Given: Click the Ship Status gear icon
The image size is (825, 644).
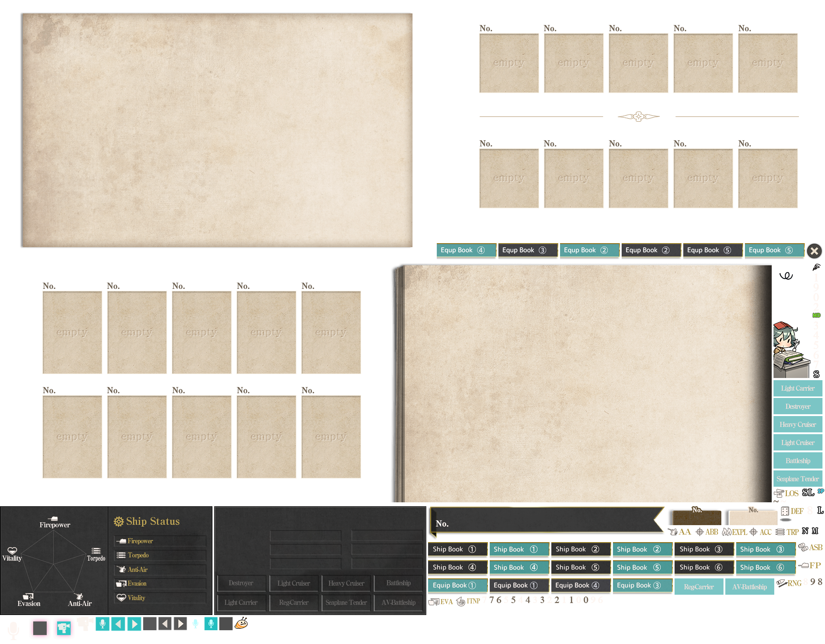Looking at the screenshot, I should pos(119,522).
